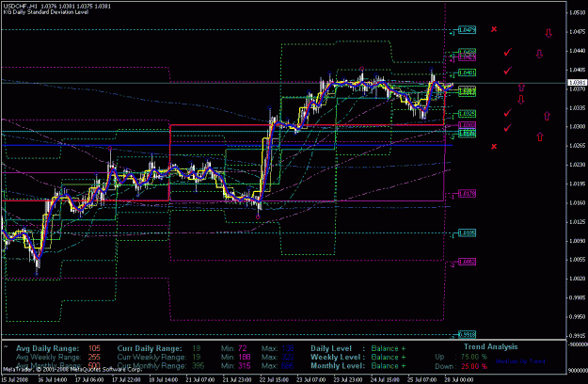Image resolution: width=588 pixels, height=384 pixels.
Task: Click the daily Min value 72
Action: click(x=242, y=349)
